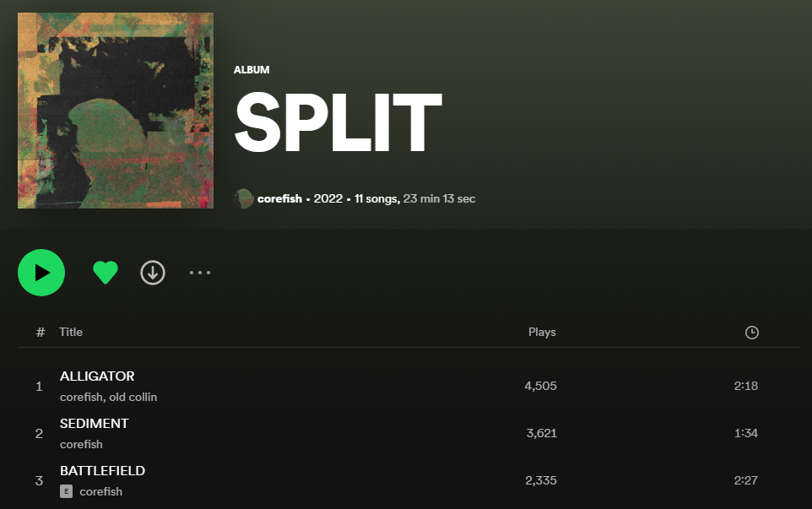Open the three-dot more options menu

click(200, 273)
